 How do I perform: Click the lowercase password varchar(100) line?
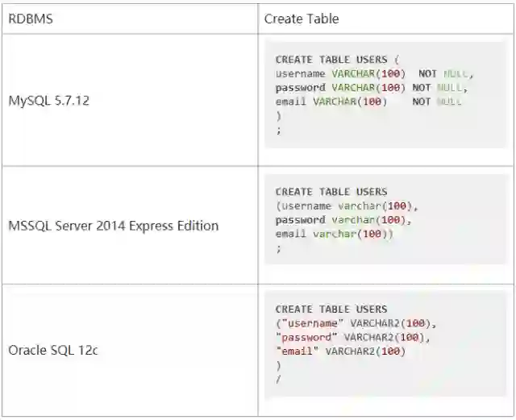tap(343, 219)
